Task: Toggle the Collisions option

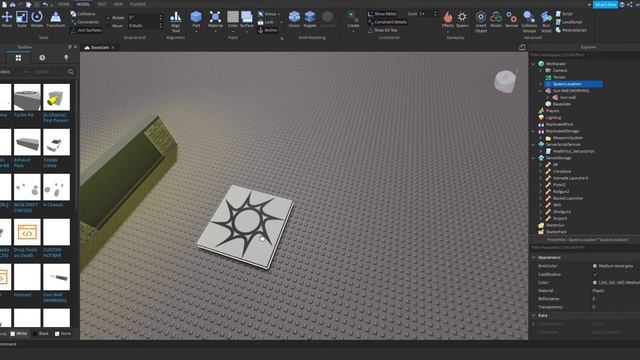Action: pyautogui.click(x=83, y=14)
